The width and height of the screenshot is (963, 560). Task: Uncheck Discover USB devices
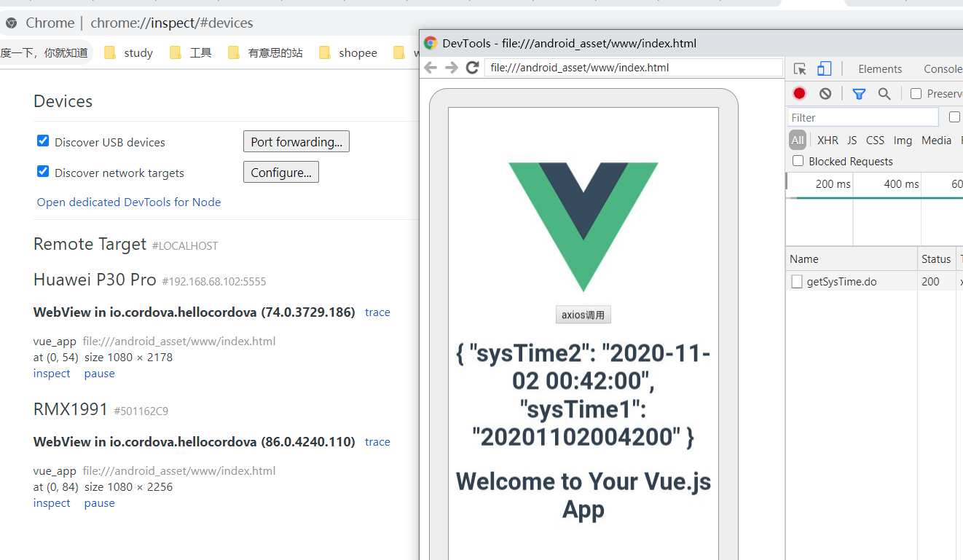[x=43, y=141]
